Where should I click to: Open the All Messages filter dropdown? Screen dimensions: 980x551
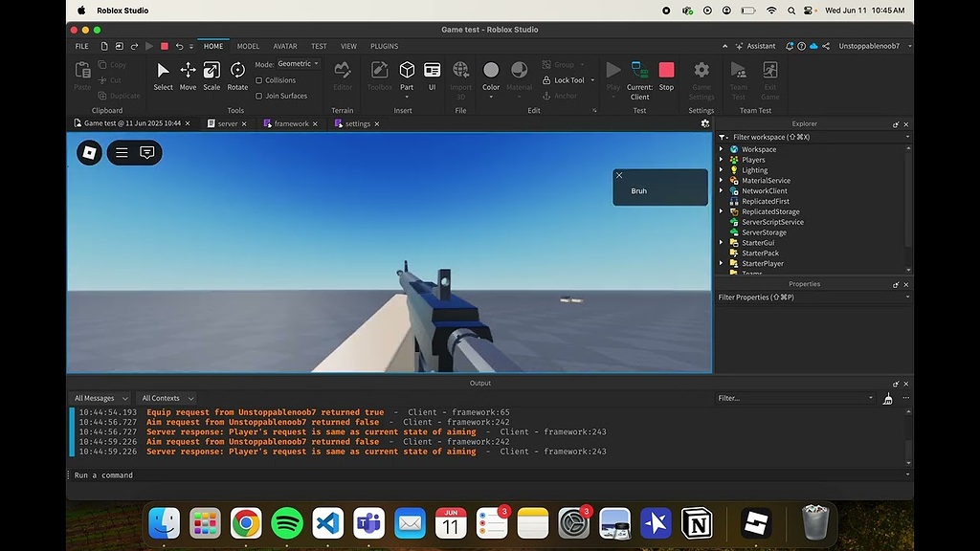100,397
